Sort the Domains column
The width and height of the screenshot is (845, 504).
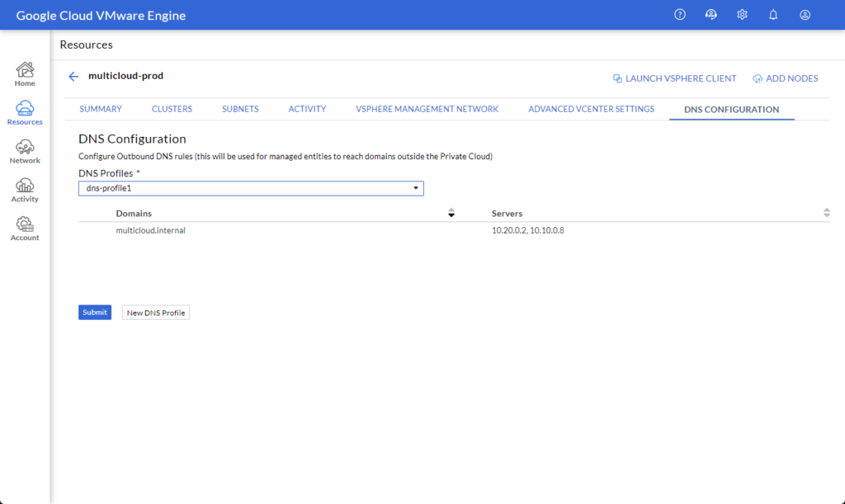[x=451, y=213]
